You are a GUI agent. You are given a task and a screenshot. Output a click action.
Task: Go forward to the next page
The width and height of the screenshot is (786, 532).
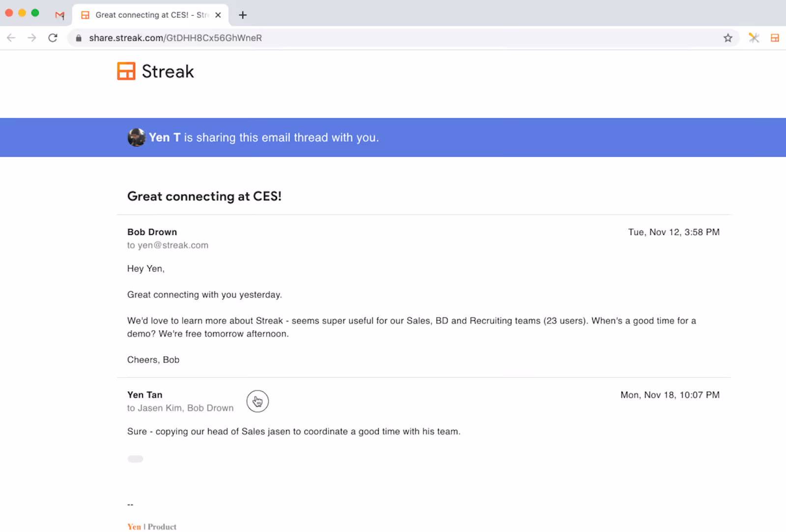tap(32, 38)
